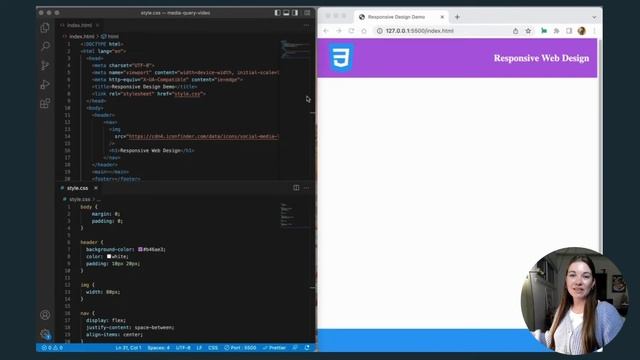Click the html breadcrumb segment
This screenshot has height=360, width=640.
coord(110,36)
